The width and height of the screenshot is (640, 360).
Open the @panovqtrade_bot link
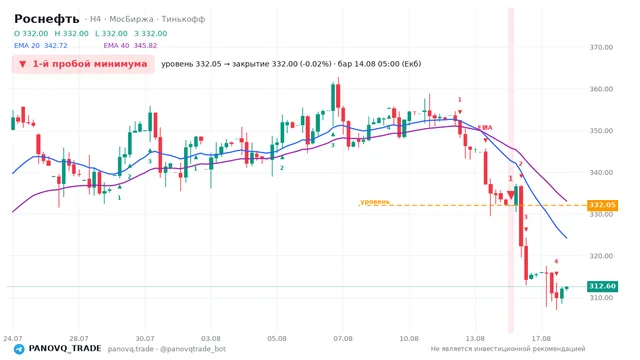[193, 349]
